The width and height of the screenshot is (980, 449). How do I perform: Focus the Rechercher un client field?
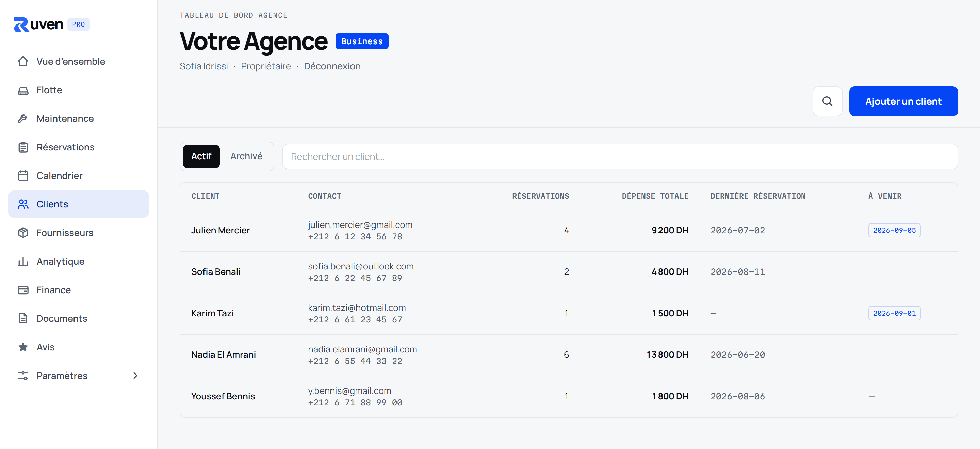point(620,156)
